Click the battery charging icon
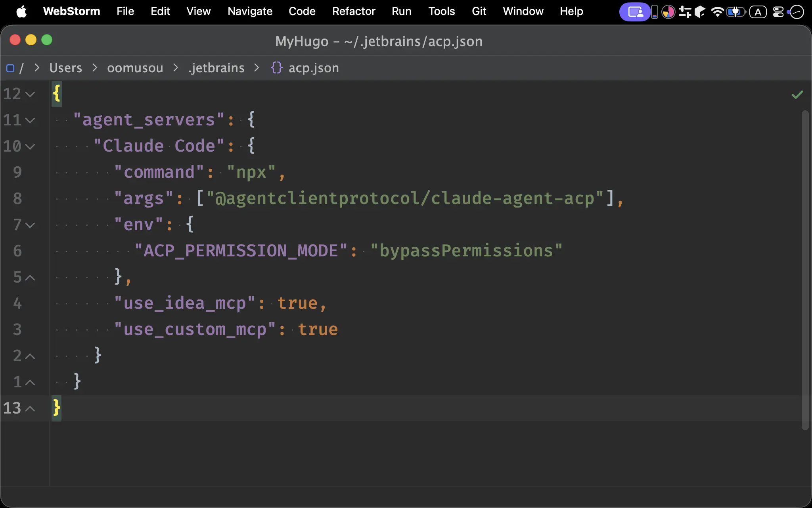 tap(735, 12)
